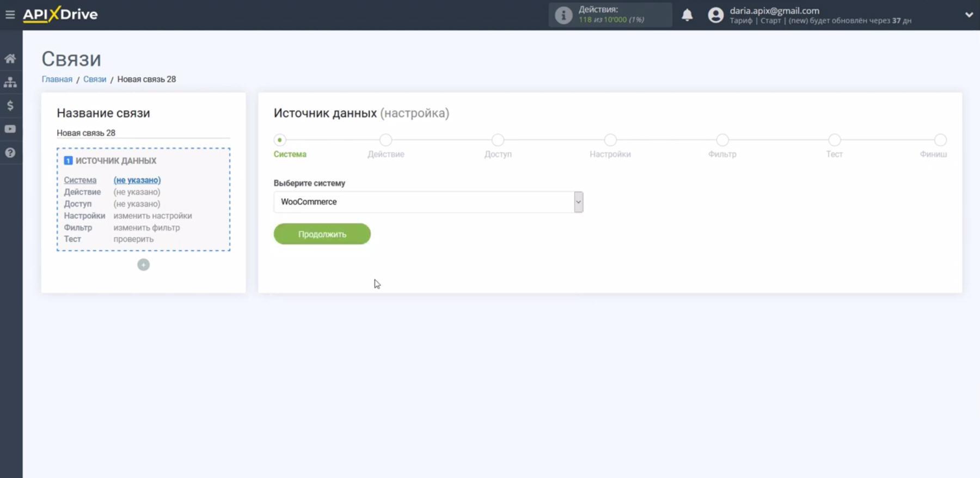The image size is (980, 478).
Task: Click the Финиш step label
Action: [933, 154]
